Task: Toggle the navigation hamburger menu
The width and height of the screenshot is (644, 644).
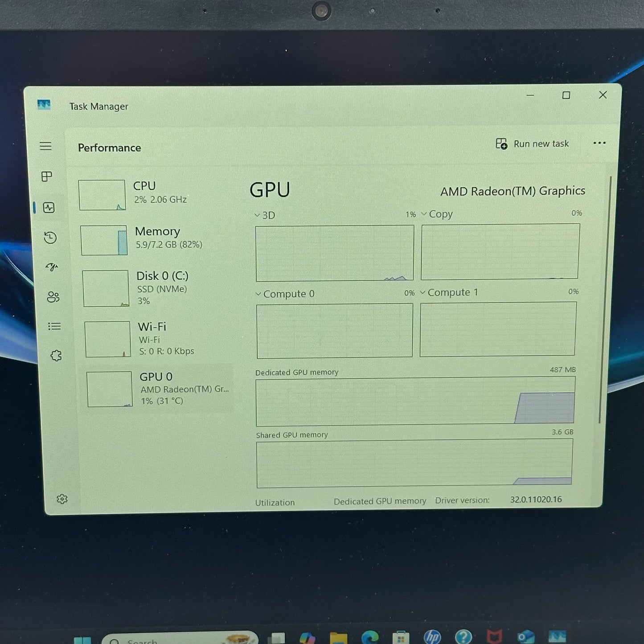Action: [x=45, y=146]
